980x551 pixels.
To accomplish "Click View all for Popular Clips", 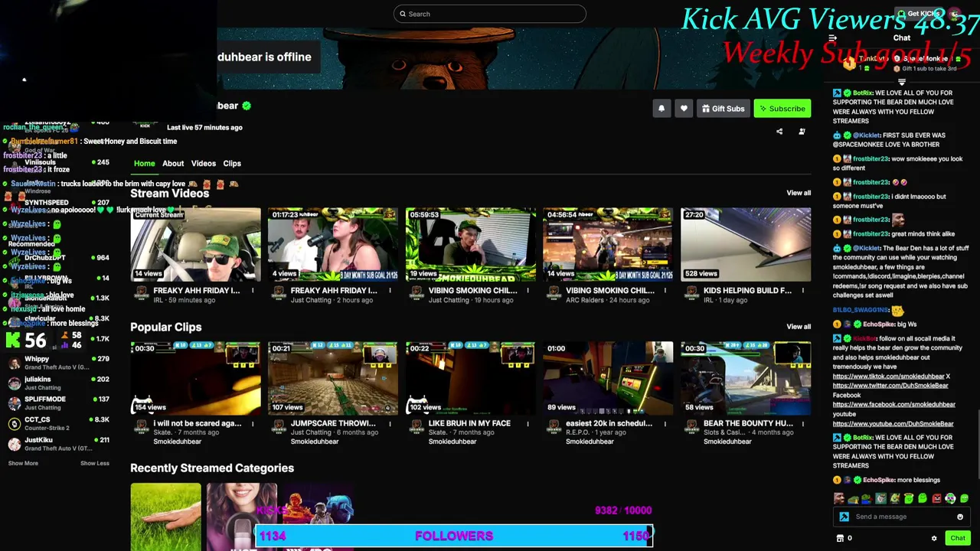I will pyautogui.click(x=799, y=327).
